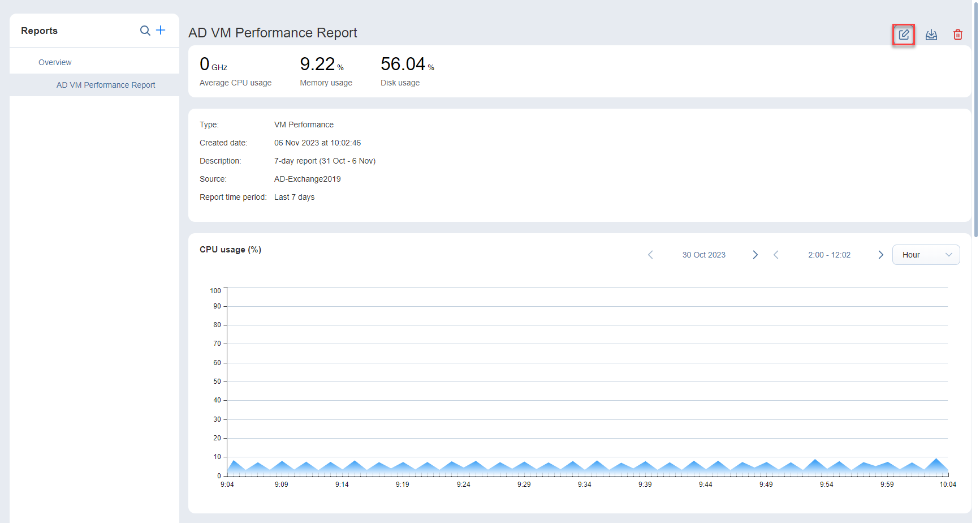Click the search icon in Reports panel
Viewport: 980px width, 523px height.
(x=145, y=31)
